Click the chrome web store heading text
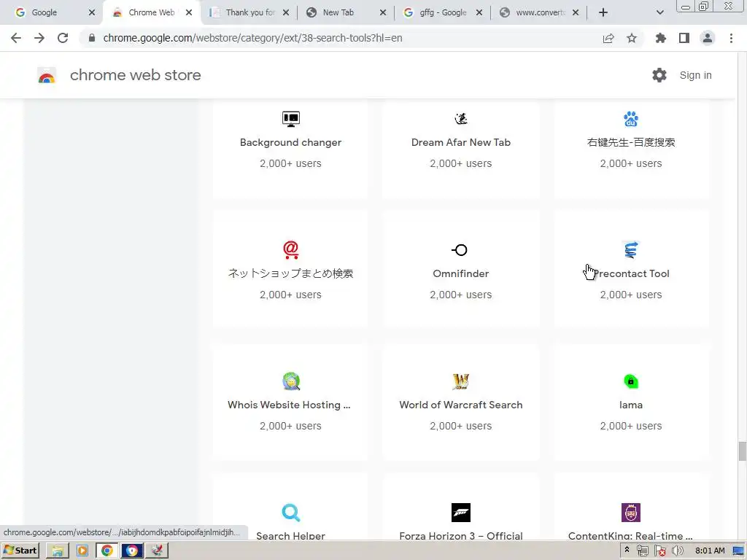 [x=135, y=75]
